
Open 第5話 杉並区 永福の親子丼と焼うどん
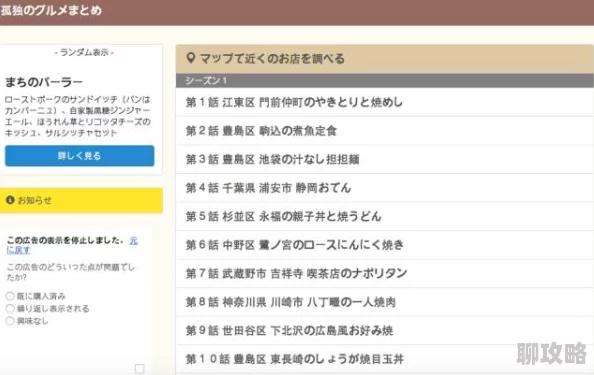(385, 216)
